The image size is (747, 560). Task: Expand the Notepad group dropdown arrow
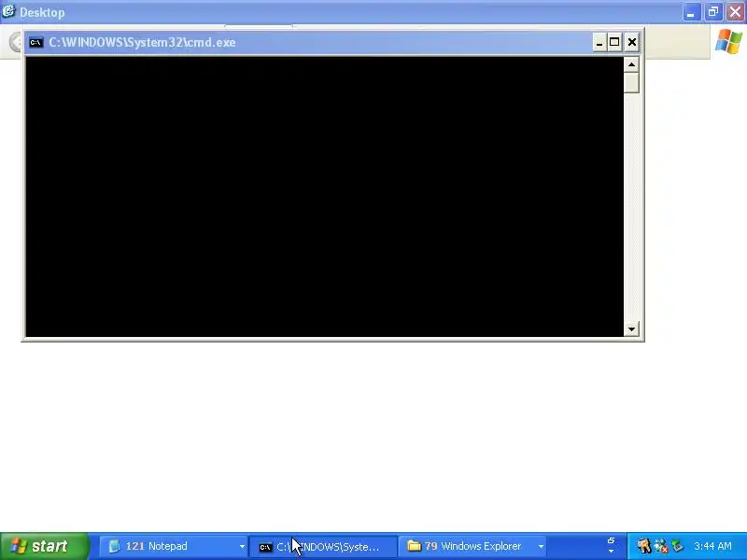click(x=242, y=547)
